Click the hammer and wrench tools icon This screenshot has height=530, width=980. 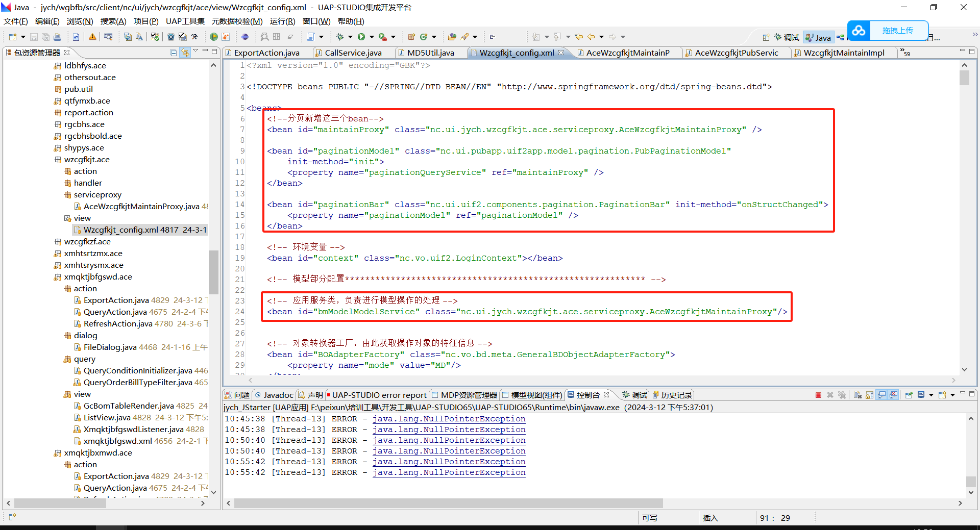tap(194, 37)
